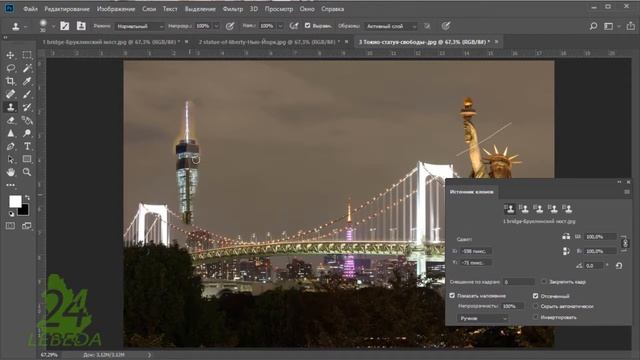Select the Brush tool
640x360 pixels.
(x=27, y=94)
